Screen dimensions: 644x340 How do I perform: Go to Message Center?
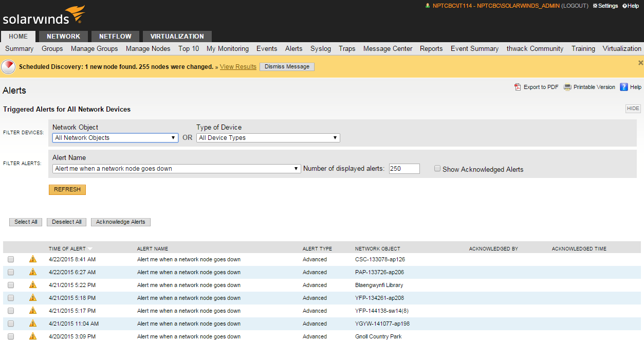(x=388, y=48)
